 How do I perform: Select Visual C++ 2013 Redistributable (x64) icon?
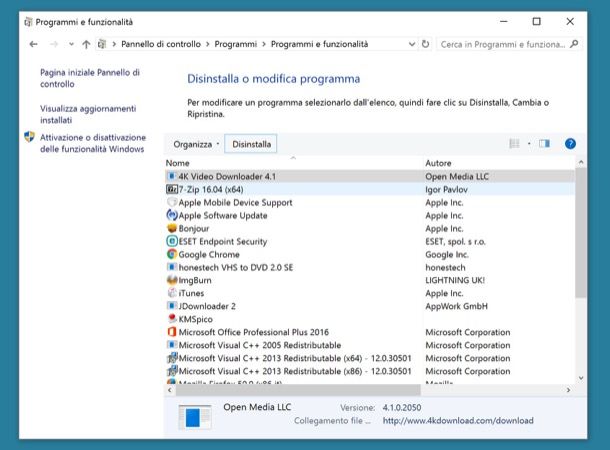pyautogui.click(x=172, y=357)
